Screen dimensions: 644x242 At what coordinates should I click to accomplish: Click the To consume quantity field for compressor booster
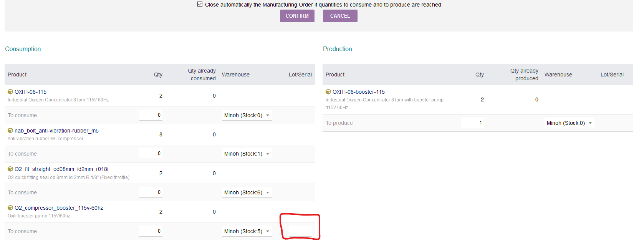[151, 231]
